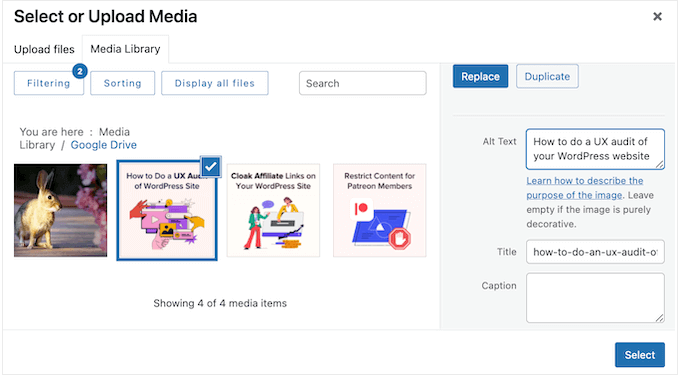Select the Cloak Affiliate Links thumbnail

273,210
